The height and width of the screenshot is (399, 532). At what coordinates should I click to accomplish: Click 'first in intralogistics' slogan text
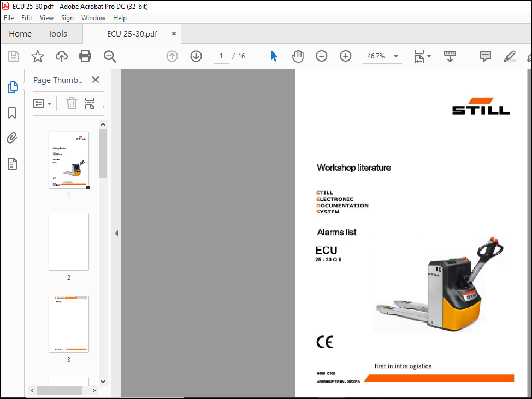pos(403,366)
